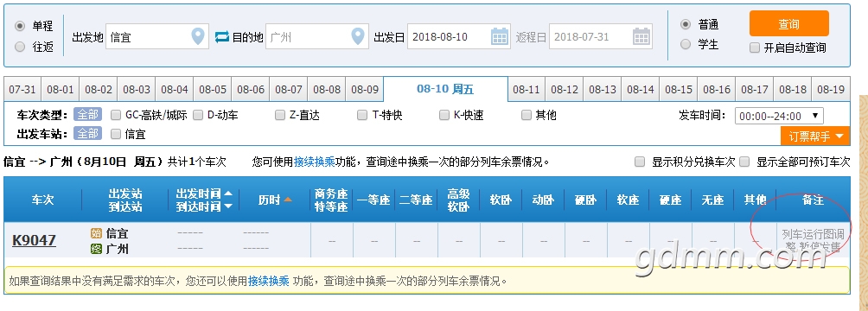Enable 显示积分兑换车次 checkbox
This screenshot has width=868, height=311.
pos(640,162)
